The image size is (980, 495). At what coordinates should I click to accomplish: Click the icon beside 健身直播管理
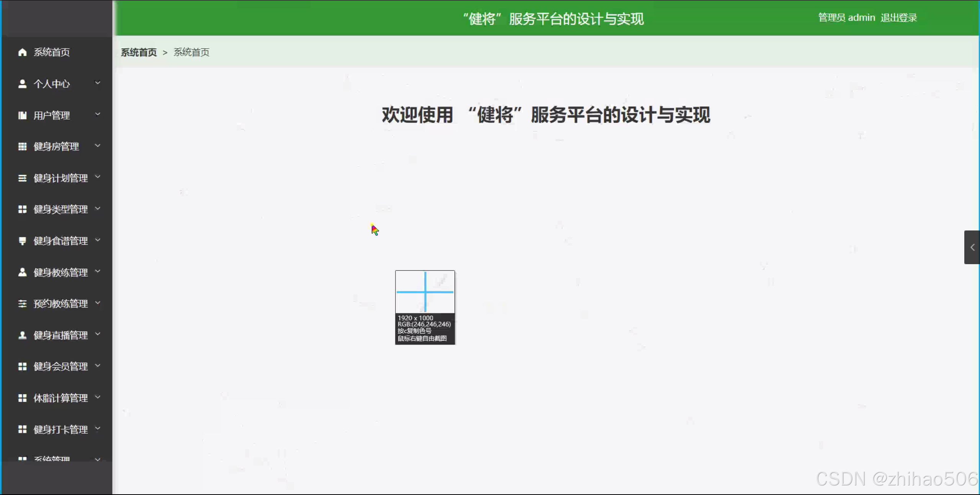point(22,335)
